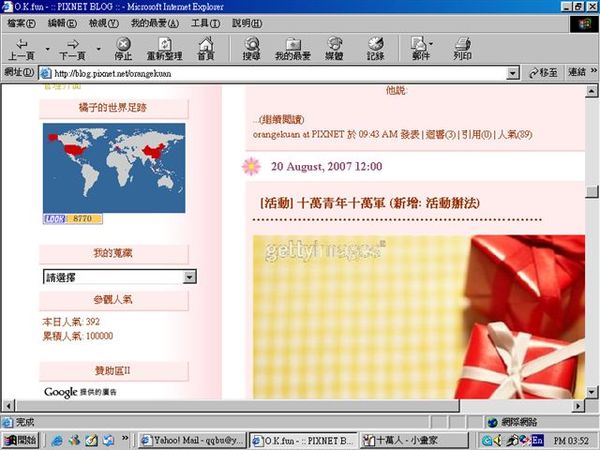600x450 pixels.
Task: Expand the back button history arrow
Action: click(47, 49)
